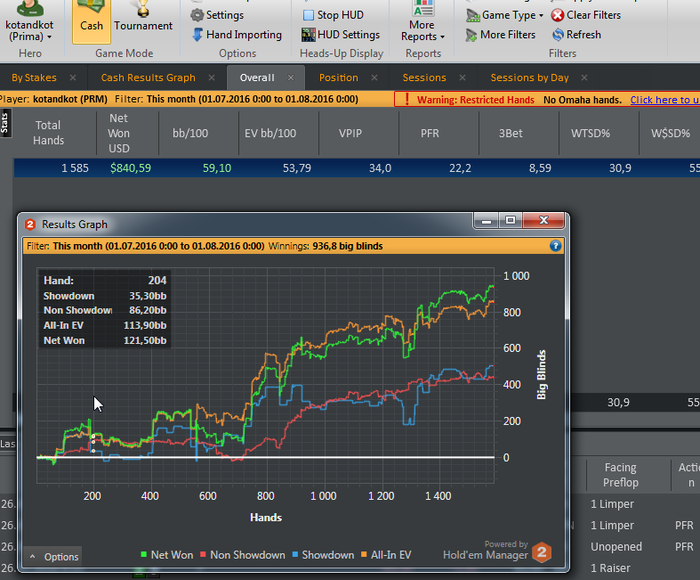Click the Refresh icon
Image resolution: width=700 pixels, height=580 pixels.
(558, 35)
